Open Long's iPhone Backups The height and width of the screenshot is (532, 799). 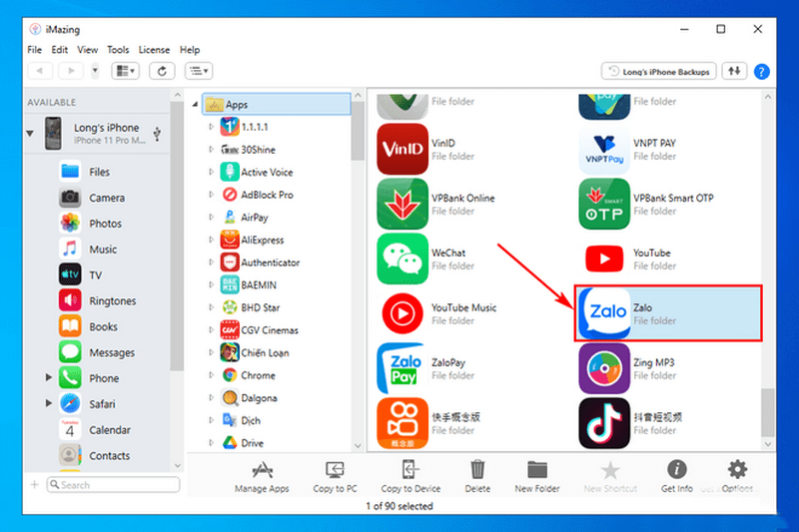659,71
